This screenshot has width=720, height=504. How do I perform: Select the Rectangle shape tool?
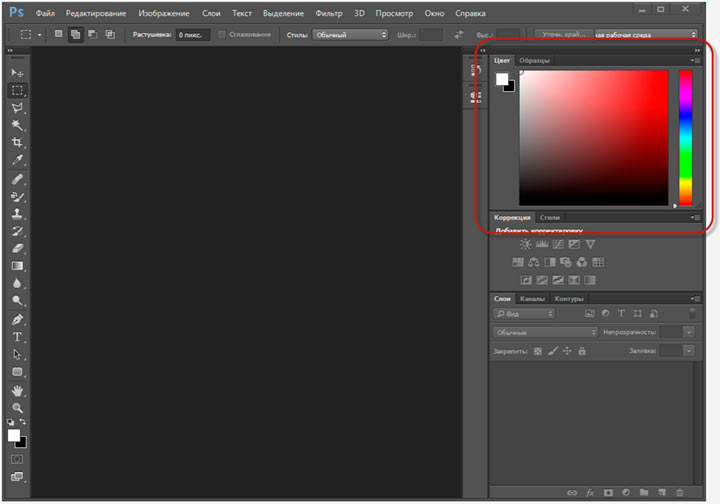17,372
